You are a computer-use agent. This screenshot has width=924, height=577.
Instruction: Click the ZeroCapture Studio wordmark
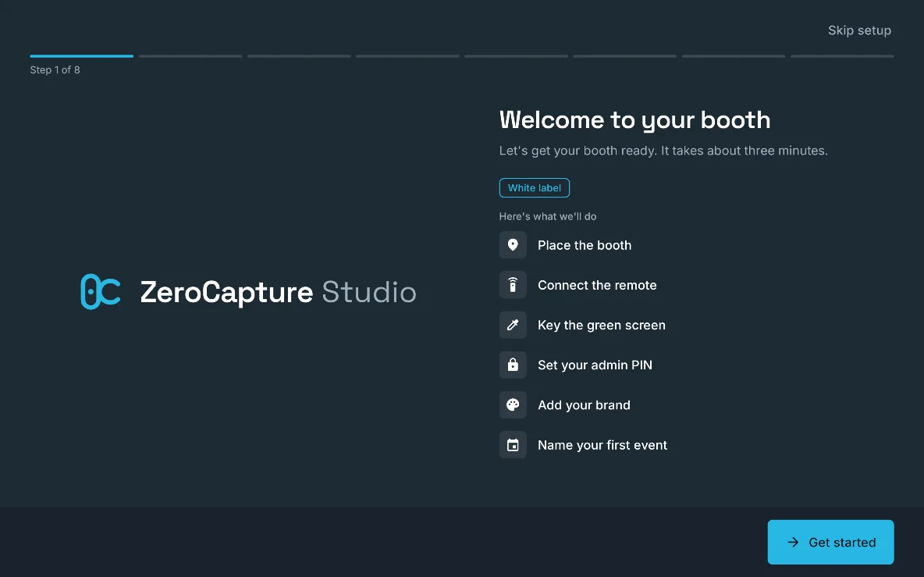point(278,292)
